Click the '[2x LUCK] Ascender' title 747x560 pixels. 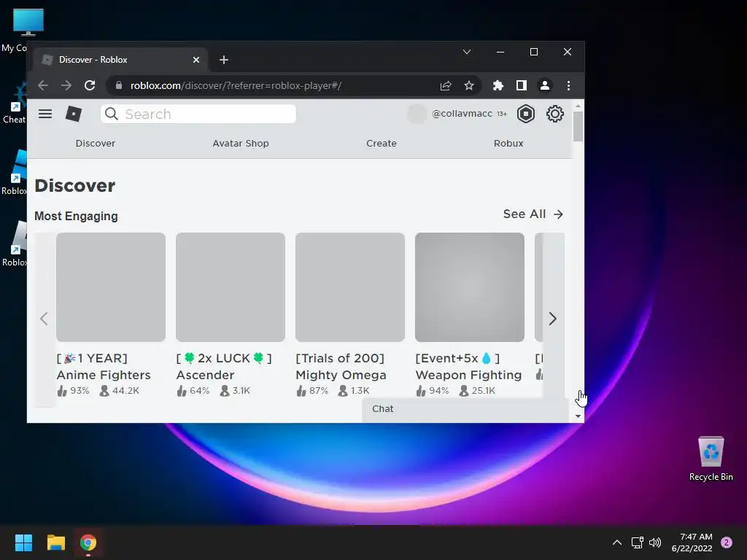[x=224, y=367]
